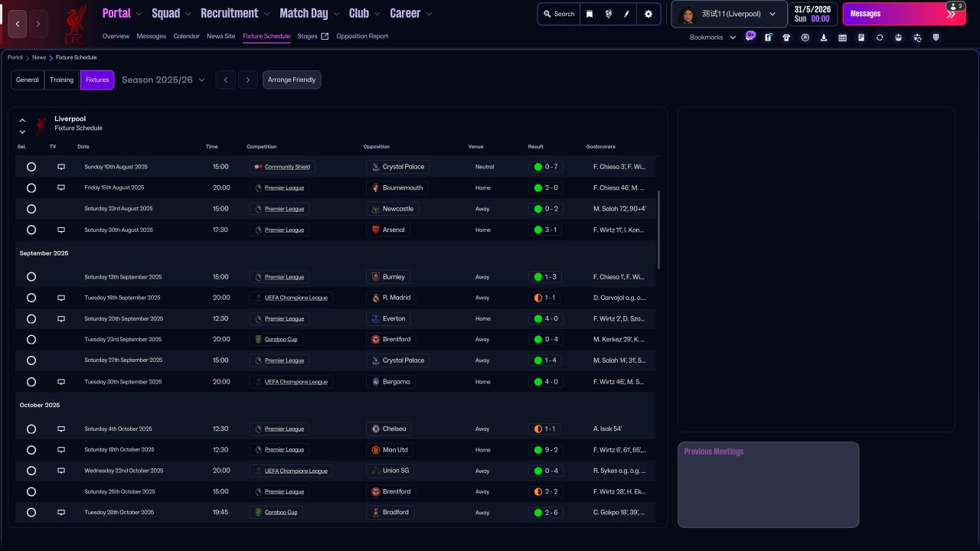Click the head icon beside the pencil
This screenshot has width=980, height=551.
pyautogui.click(x=608, y=14)
